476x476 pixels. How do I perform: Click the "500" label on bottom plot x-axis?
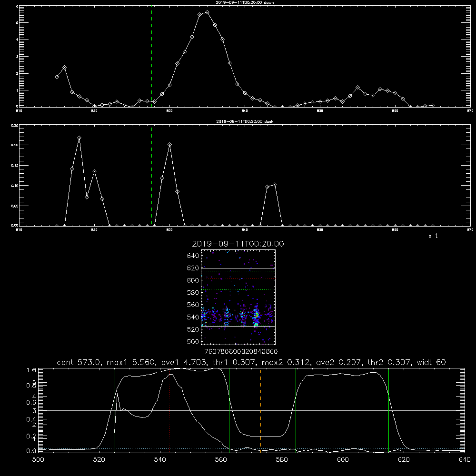click(38, 460)
